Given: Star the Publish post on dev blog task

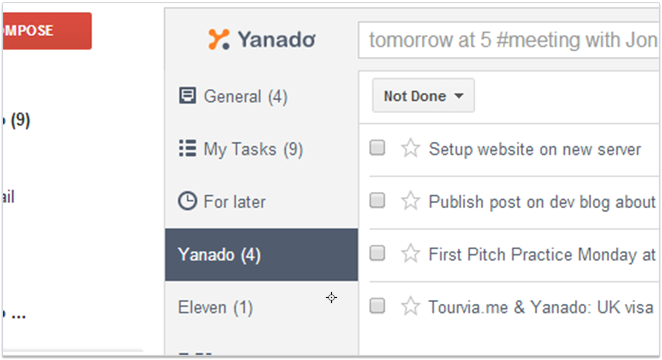Looking at the screenshot, I should tap(410, 201).
